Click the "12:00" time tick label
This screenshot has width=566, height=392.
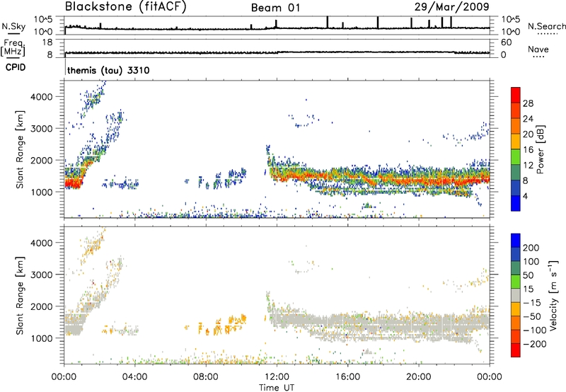tap(277, 377)
